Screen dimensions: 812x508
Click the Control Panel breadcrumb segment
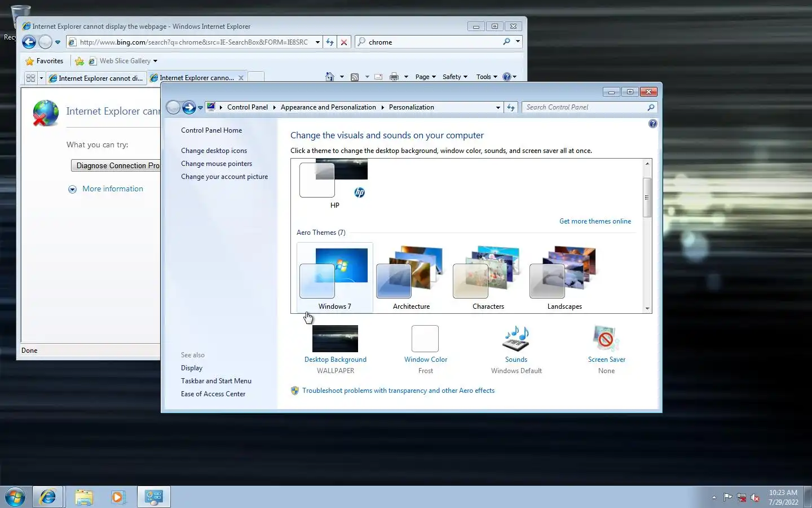pos(248,107)
